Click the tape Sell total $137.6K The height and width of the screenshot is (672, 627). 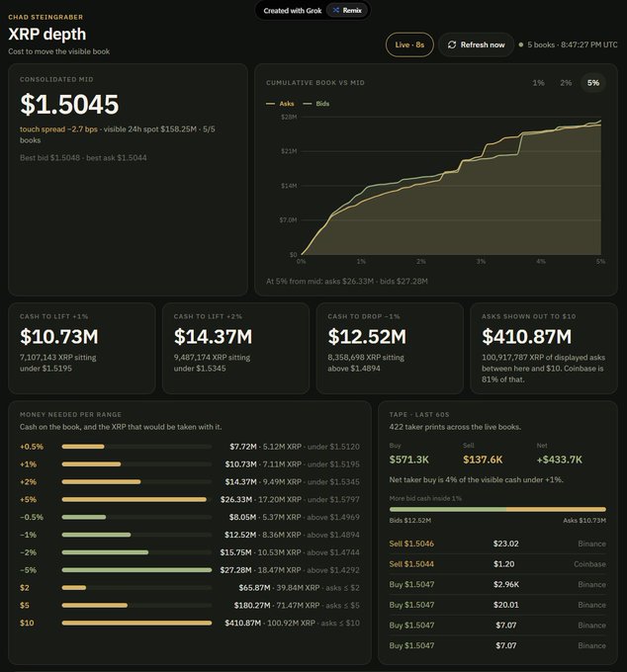(483, 460)
